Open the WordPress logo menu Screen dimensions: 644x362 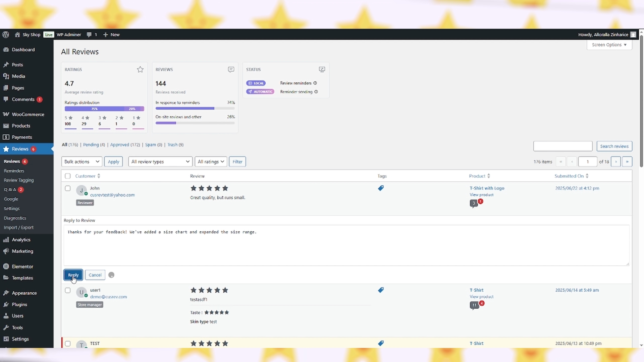click(6, 35)
